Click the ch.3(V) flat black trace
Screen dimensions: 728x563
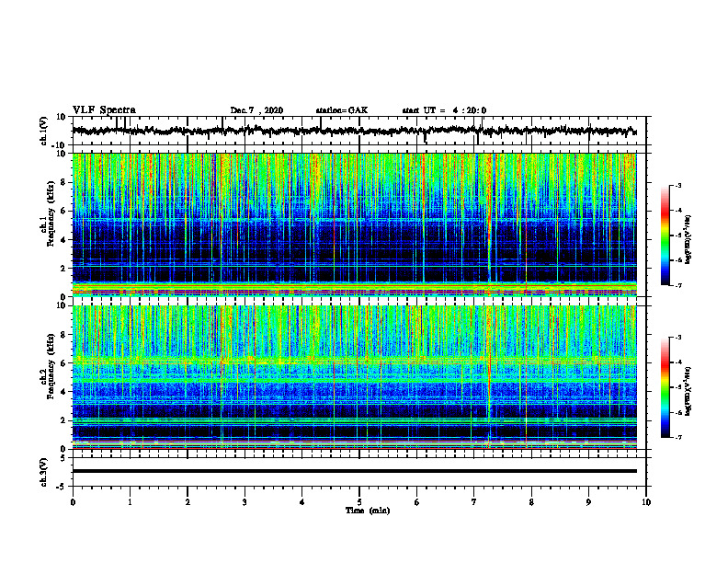click(354, 471)
